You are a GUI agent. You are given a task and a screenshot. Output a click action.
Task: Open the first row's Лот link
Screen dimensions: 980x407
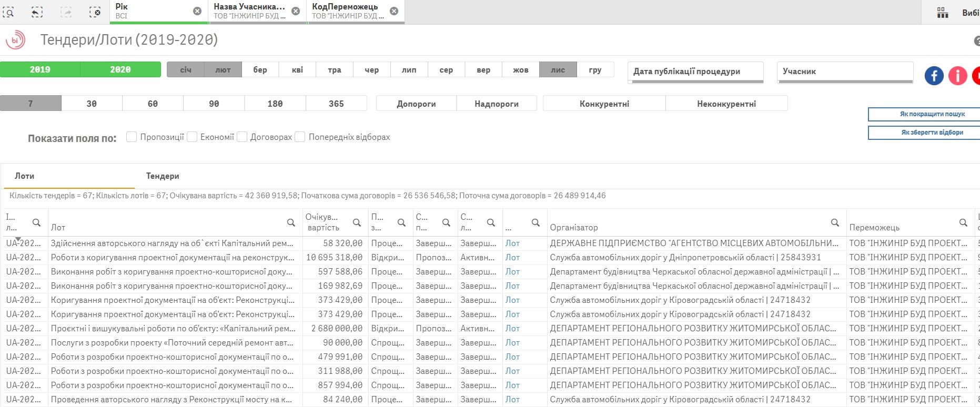click(512, 243)
